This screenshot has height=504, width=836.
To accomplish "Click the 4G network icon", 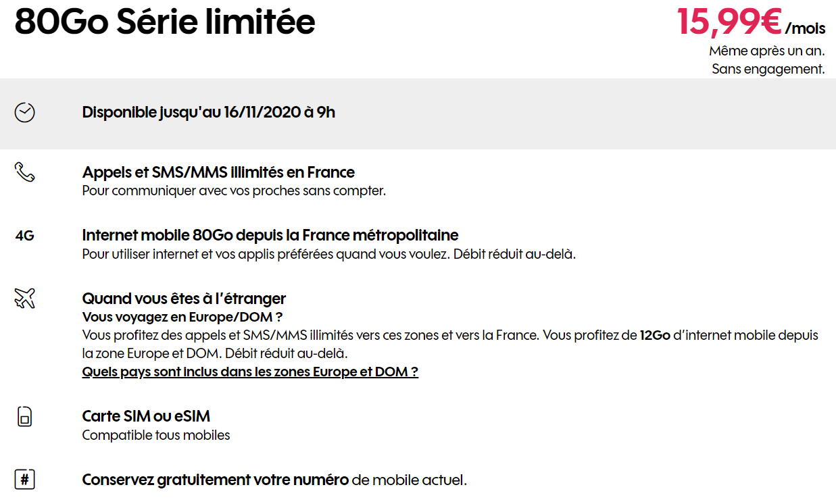I will pos(24,236).
